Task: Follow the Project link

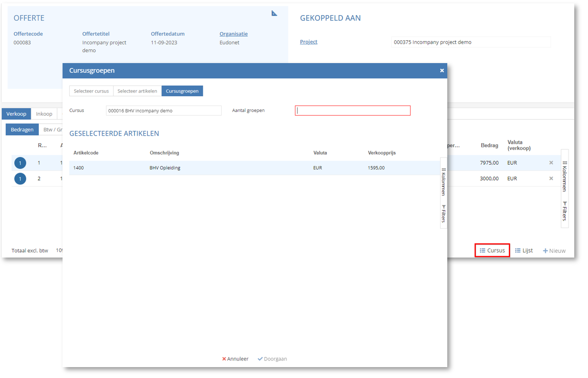Action: point(308,42)
